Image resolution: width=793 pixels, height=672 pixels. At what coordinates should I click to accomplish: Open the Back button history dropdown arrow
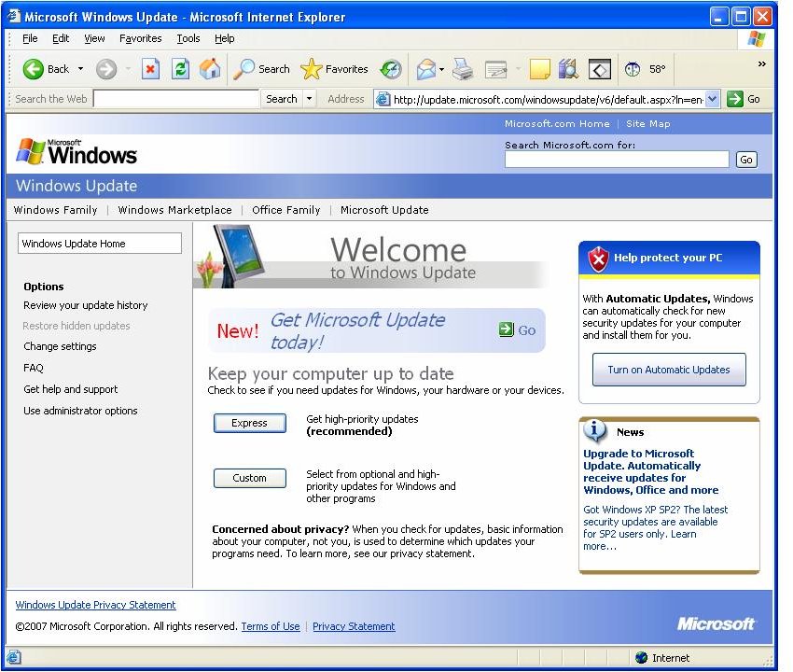coord(80,69)
